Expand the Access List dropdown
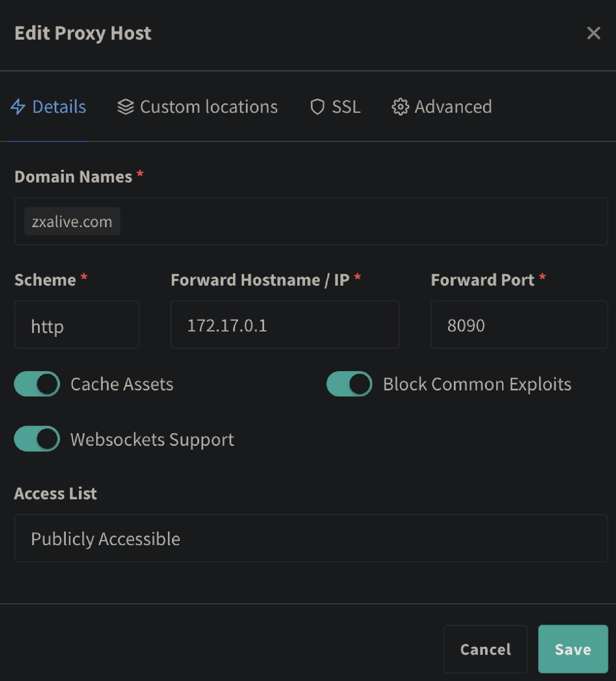This screenshot has width=616, height=681. 311,538
